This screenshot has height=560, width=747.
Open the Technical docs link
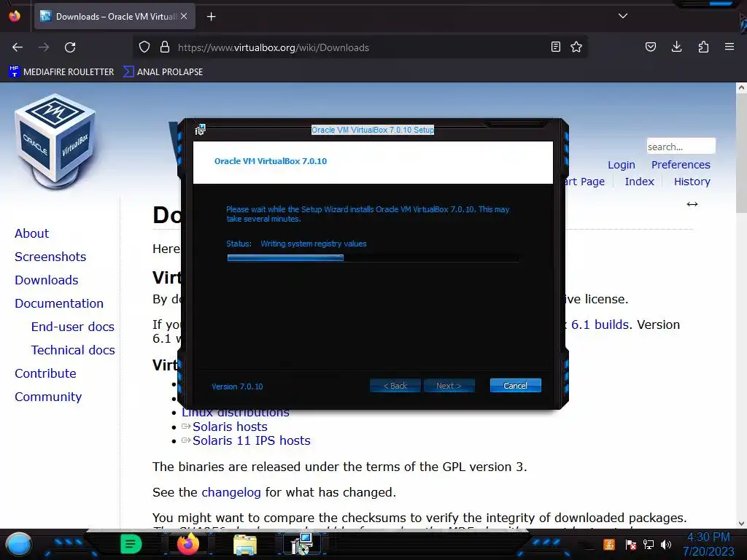point(73,350)
